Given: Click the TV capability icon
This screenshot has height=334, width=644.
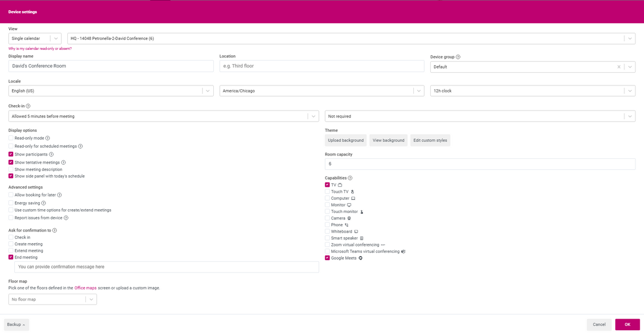Looking at the screenshot, I should [340, 185].
